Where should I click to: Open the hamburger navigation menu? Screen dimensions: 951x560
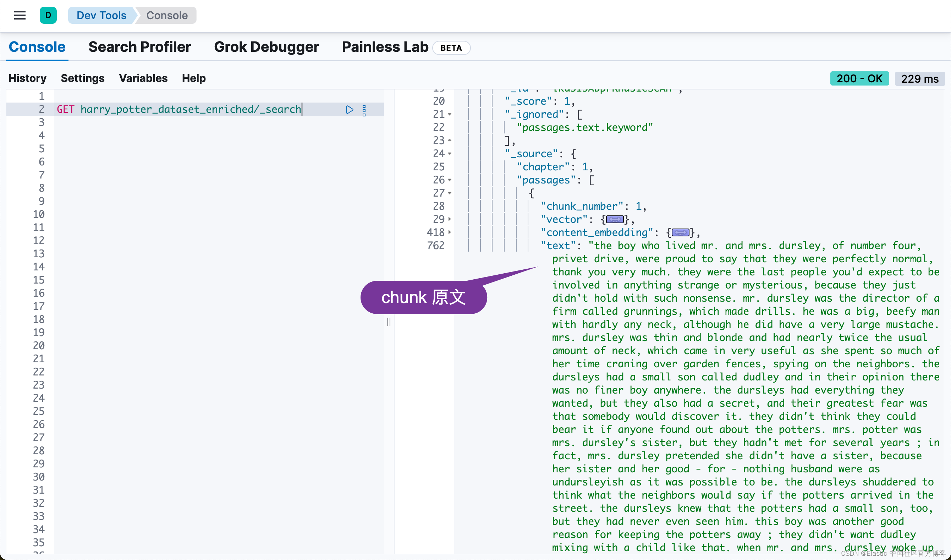point(20,15)
